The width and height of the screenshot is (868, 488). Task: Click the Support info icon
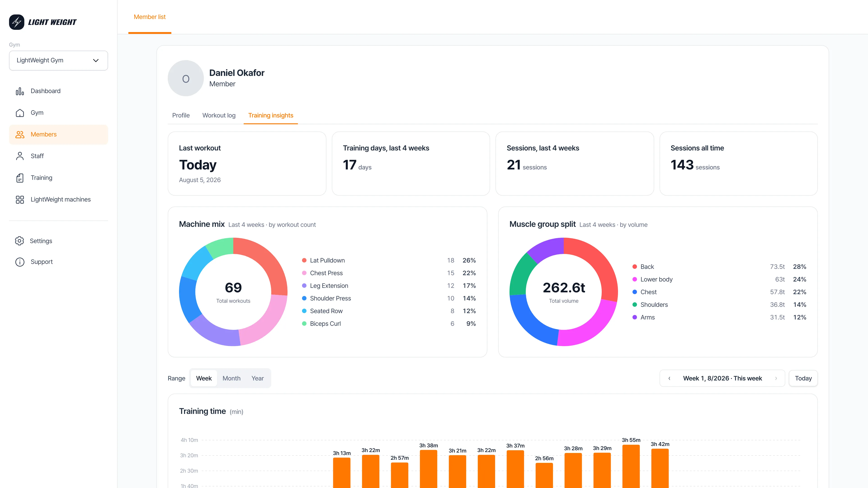tap(20, 262)
